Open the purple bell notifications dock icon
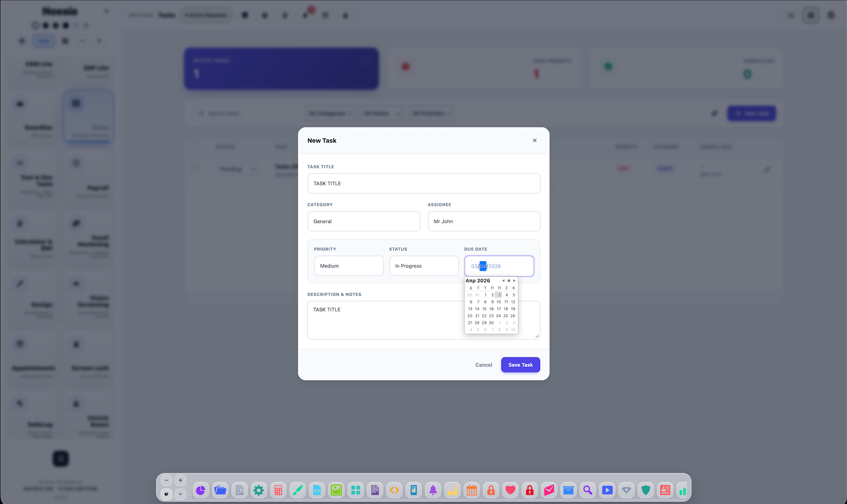Viewport: 847px width, 504px height. [x=433, y=491]
